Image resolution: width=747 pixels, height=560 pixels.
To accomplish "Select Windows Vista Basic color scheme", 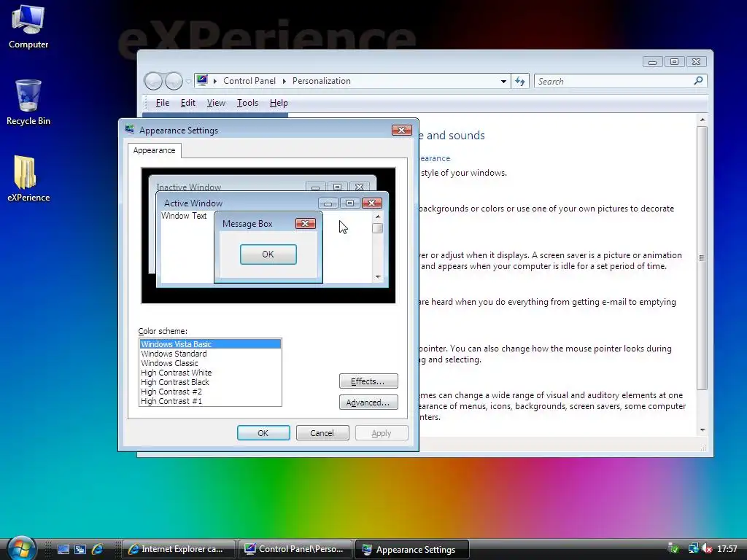I will point(210,344).
